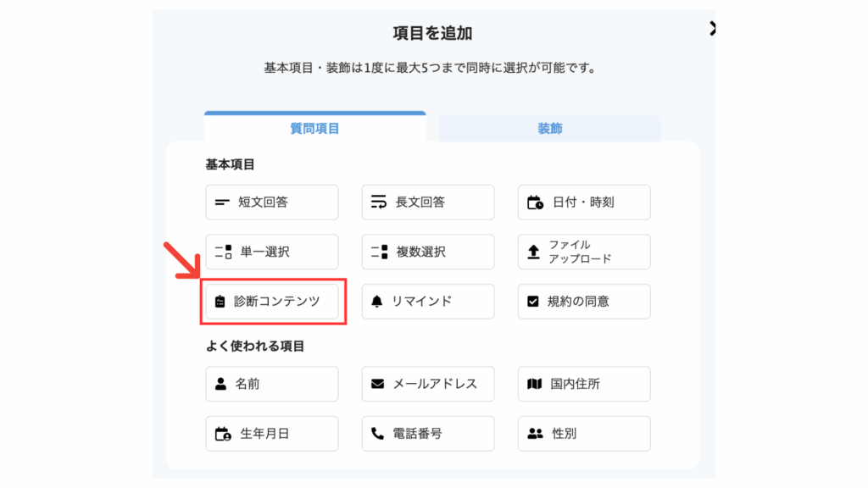Click the bell icon for リマインド
Viewport: 868px width, 488px height.
[x=377, y=302]
